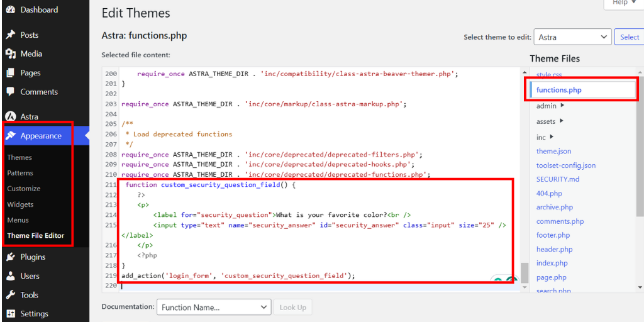The width and height of the screenshot is (644, 322).
Task: Click the add_action line 219 in editor
Action: tap(238, 275)
